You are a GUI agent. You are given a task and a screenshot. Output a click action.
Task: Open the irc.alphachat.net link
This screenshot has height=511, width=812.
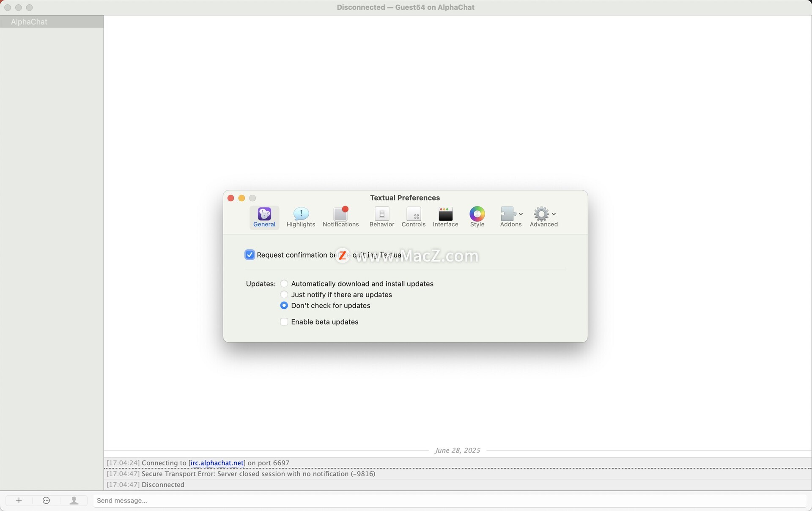tap(217, 463)
